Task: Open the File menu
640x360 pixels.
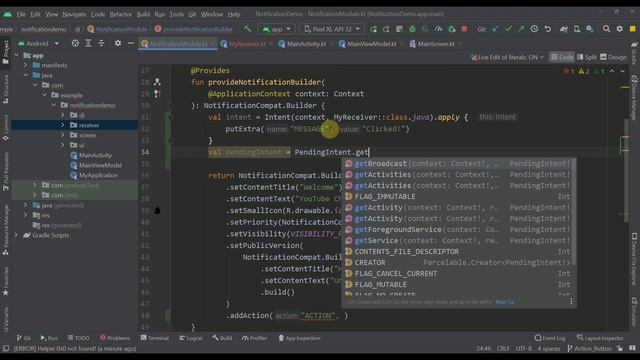Action: (21, 14)
